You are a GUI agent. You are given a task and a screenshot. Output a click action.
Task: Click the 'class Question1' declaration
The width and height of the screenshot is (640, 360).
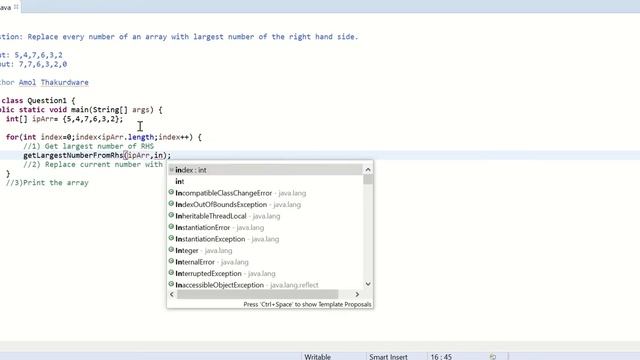pyautogui.click(x=38, y=100)
